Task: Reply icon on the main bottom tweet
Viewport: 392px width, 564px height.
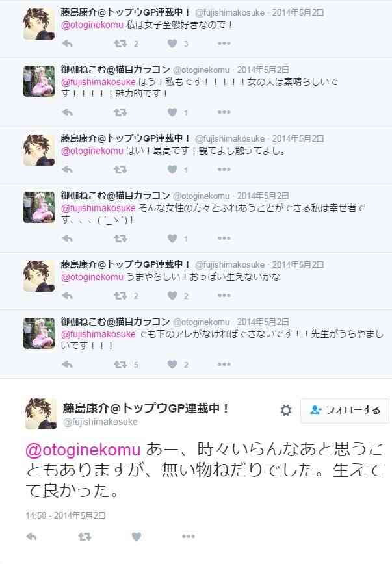Action: [x=32, y=537]
